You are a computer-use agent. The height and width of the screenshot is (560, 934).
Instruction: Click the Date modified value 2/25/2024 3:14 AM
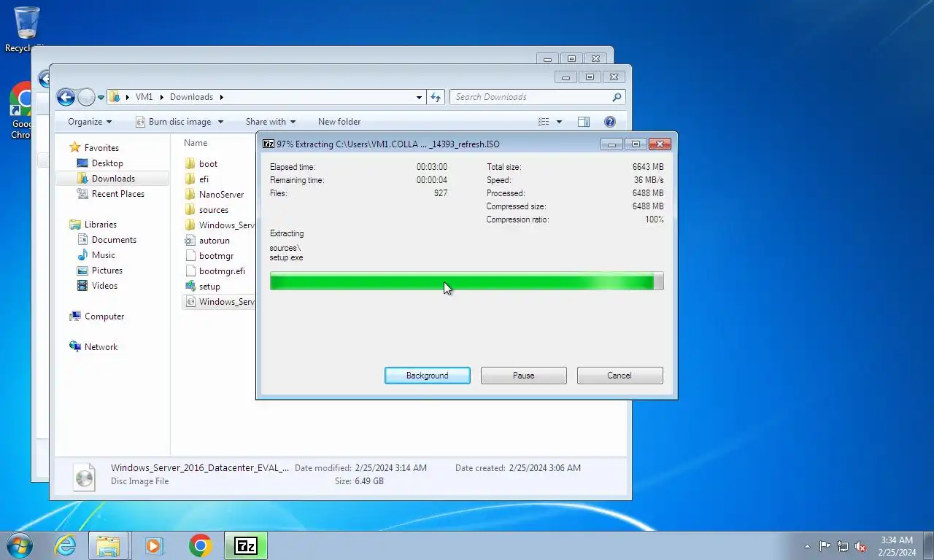pyautogui.click(x=391, y=468)
